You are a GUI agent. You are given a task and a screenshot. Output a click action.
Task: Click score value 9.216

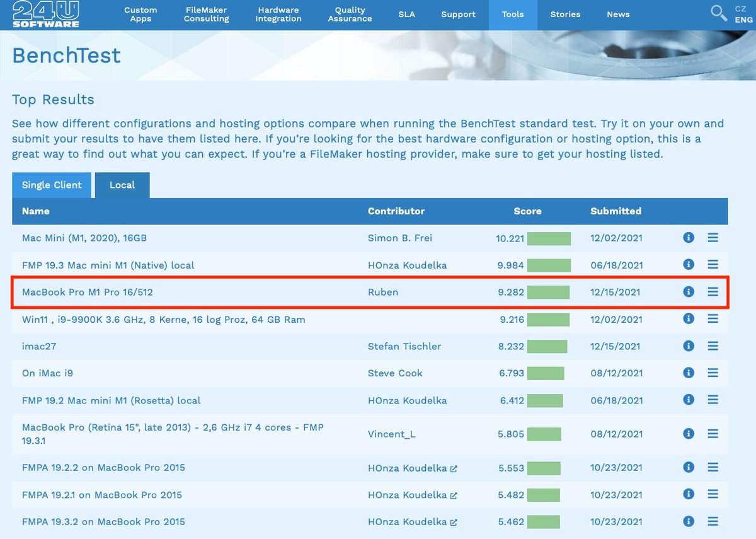(512, 320)
